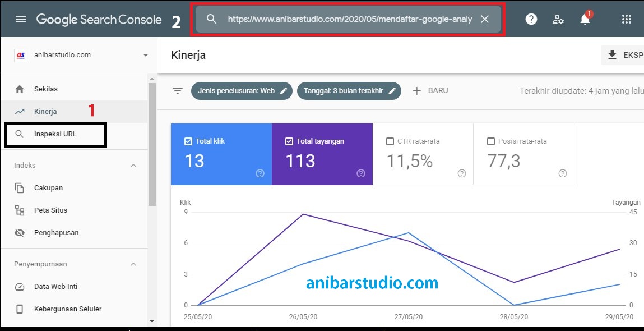Click sidebar scrollbar down arrow
644x331 pixels.
(152, 321)
